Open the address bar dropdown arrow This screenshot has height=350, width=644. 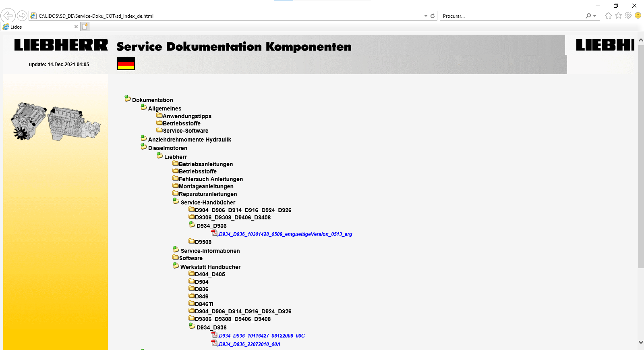click(x=426, y=16)
